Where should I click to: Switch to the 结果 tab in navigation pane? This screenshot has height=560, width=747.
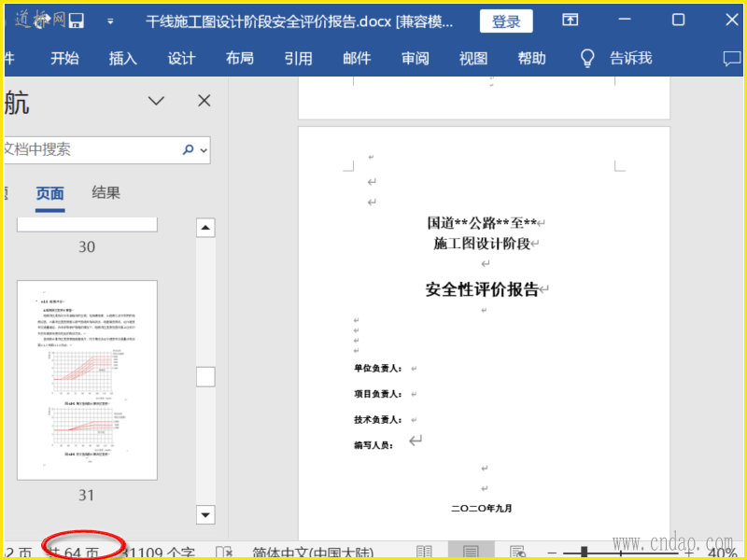tap(106, 193)
